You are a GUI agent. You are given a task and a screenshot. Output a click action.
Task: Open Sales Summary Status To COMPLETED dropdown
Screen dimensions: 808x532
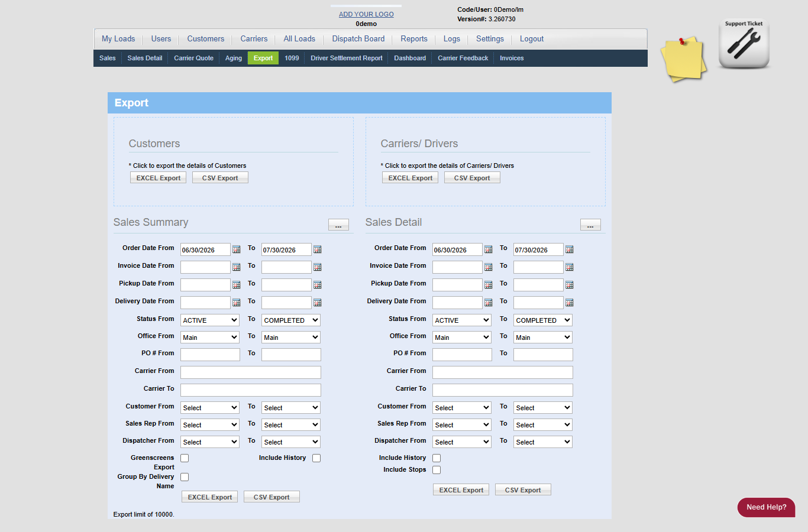[291, 320]
